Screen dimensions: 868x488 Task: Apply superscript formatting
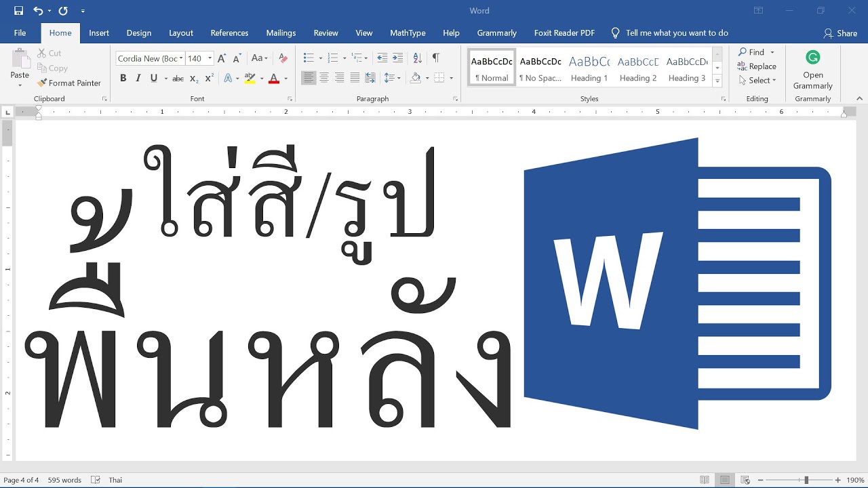click(210, 79)
